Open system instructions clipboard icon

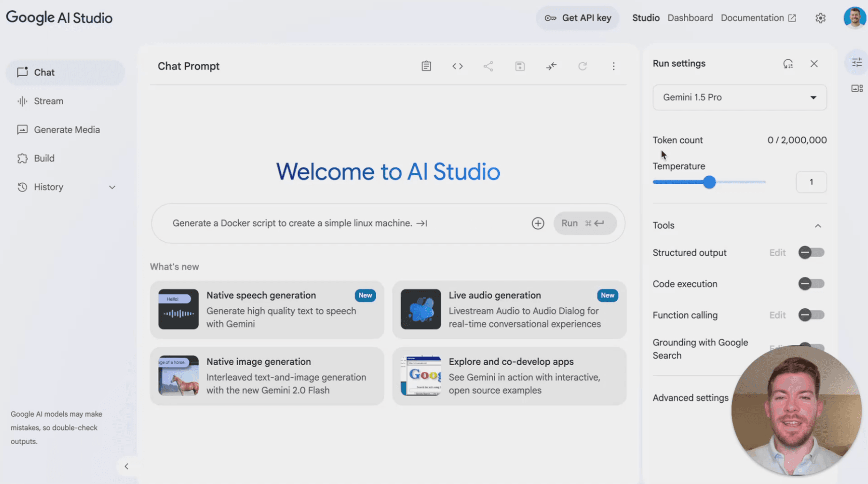click(x=426, y=66)
